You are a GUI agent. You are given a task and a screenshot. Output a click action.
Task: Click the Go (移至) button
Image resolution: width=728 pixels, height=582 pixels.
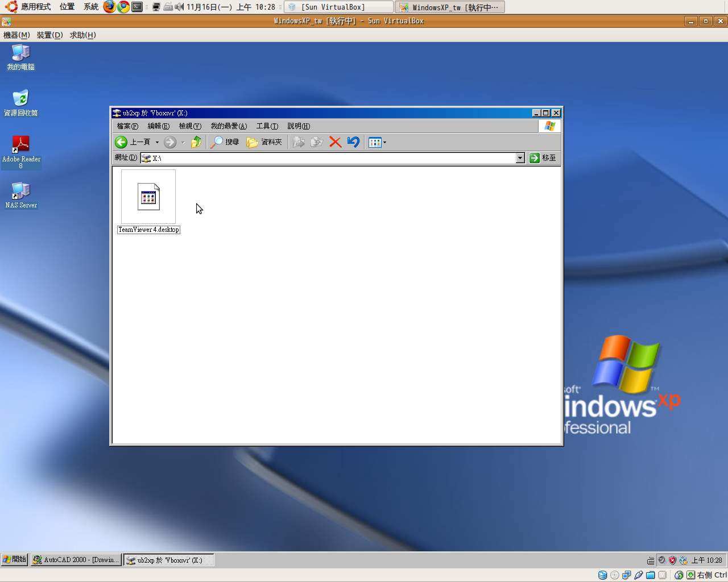[543, 158]
